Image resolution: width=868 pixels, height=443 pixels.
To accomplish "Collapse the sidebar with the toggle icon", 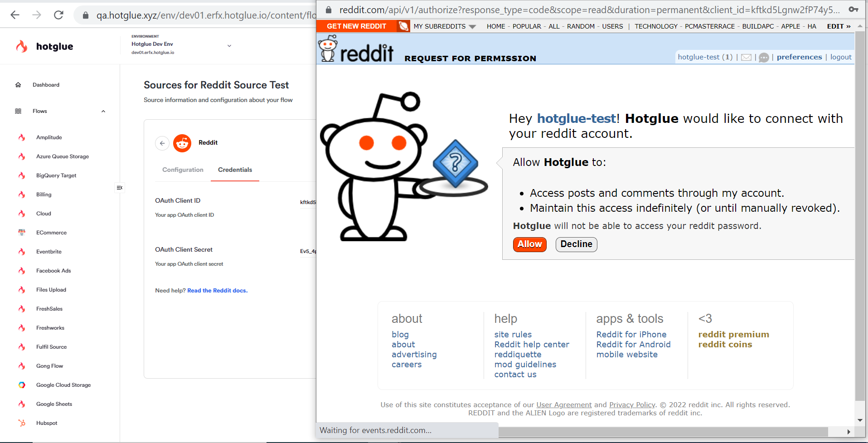I will (120, 187).
